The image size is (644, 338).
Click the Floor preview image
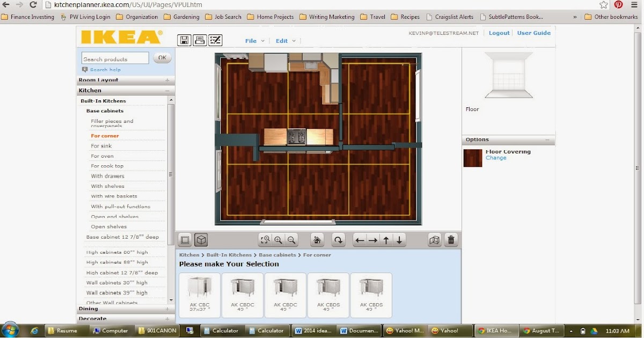tap(509, 75)
